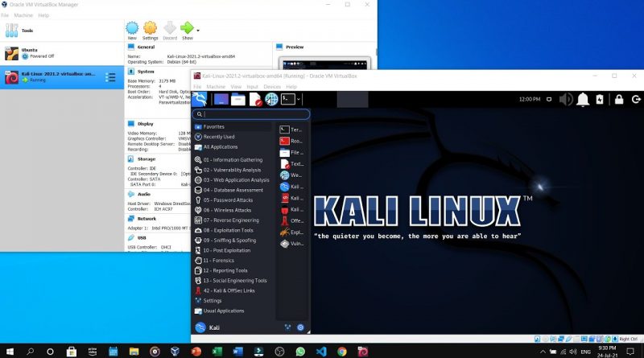
Task: Select Recently Used in Kali menu
Action: pos(232,137)
